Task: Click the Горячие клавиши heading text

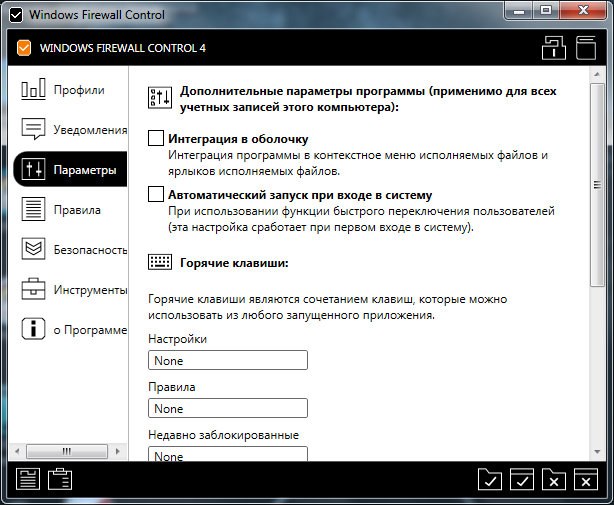Action: click(234, 263)
